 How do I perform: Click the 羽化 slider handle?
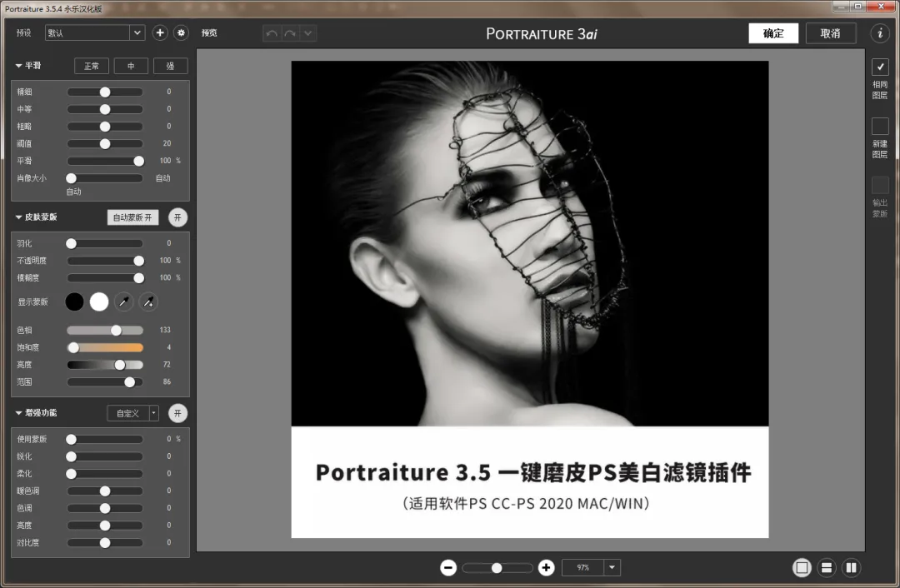tap(71, 244)
